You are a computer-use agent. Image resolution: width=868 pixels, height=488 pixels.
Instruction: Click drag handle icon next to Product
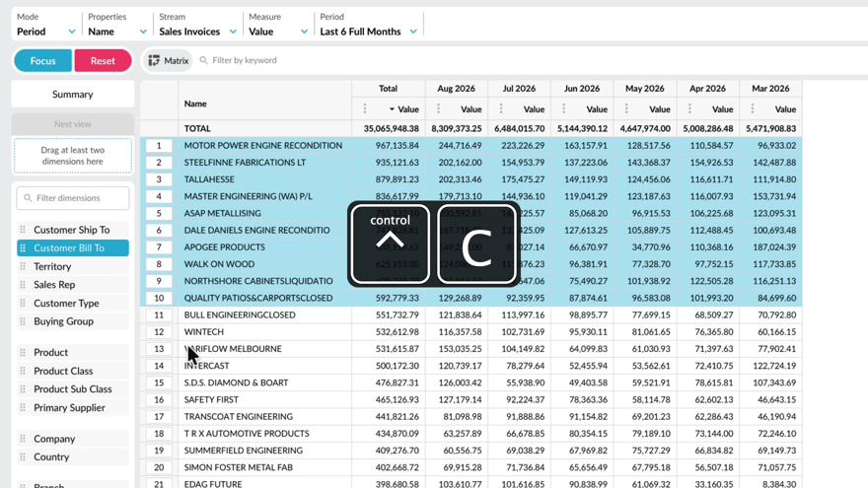23,353
